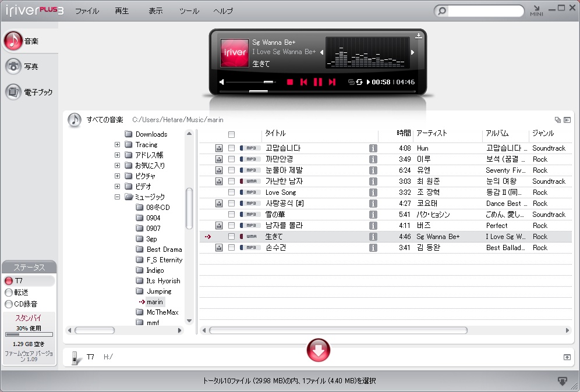Toggle repeat mode icon in player
This screenshot has width=580, height=392.
point(359,82)
